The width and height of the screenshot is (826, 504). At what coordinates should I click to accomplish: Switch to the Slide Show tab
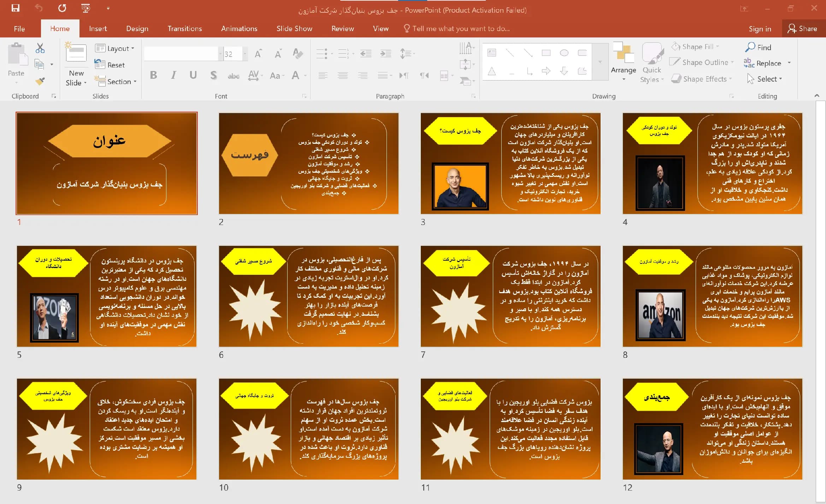294,29
